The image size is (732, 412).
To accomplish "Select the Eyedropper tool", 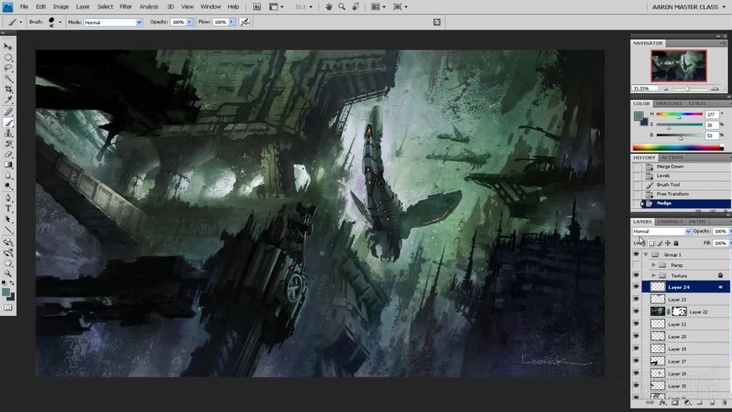I will 8,100.
